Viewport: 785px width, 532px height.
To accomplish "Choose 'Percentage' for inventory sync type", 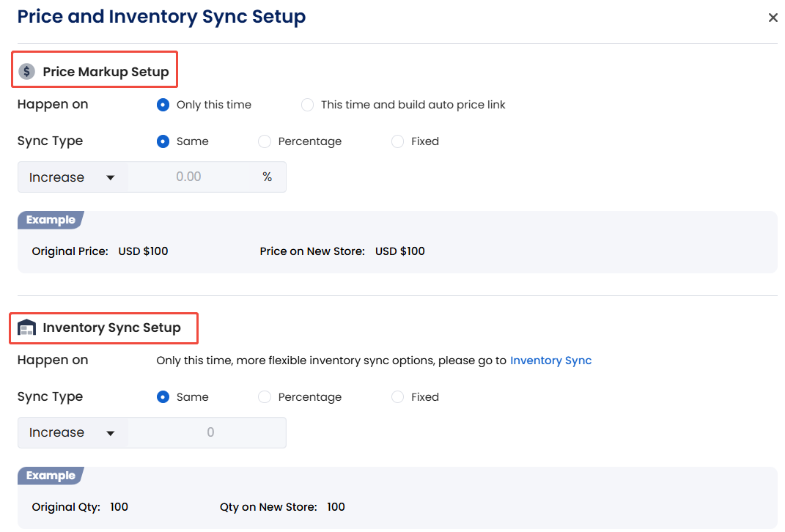I will [x=265, y=397].
